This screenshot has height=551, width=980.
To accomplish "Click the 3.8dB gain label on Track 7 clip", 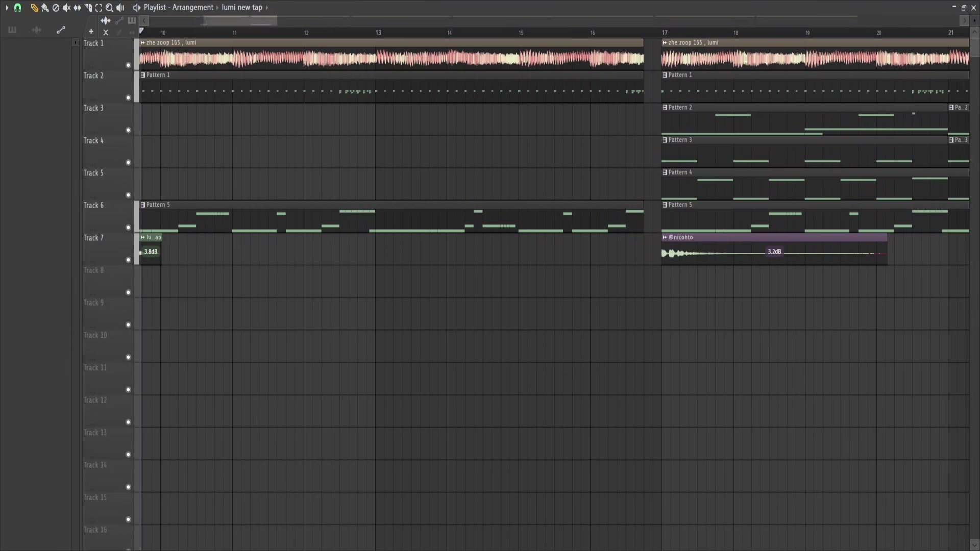I will point(151,252).
